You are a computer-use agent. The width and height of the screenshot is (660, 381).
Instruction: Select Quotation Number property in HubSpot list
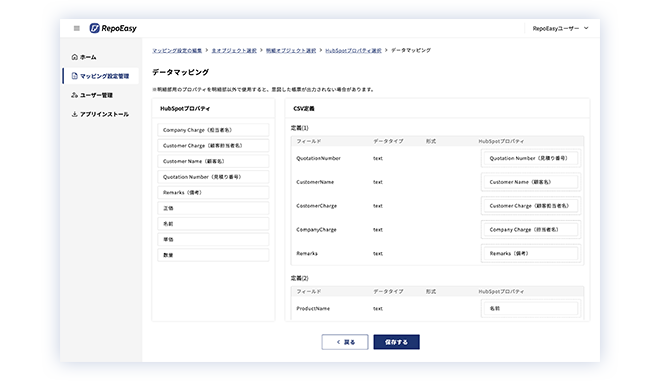tap(213, 177)
